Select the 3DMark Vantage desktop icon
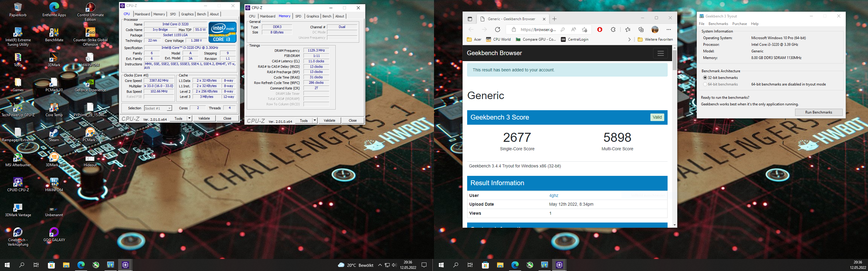The height and width of the screenshot is (271, 868). pos(18,209)
